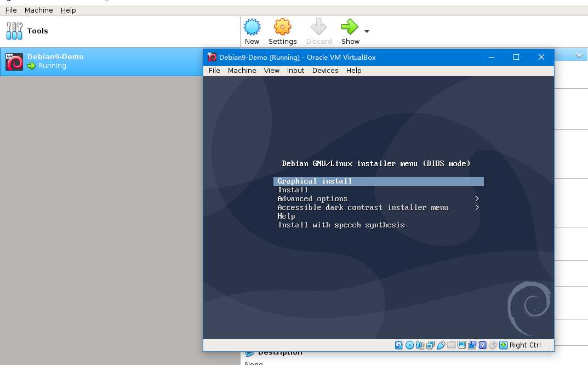The width and height of the screenshot is (588, 365).
Task: Select the plain Install option
Action: pos(293,190)
